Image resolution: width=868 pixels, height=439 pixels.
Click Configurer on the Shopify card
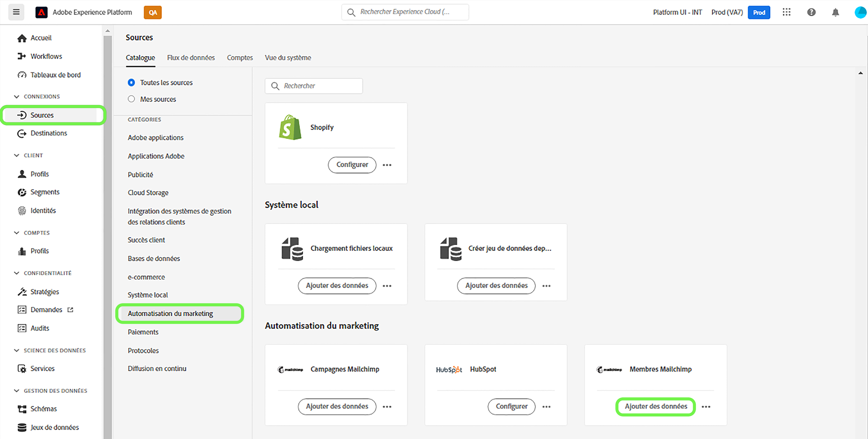click(352, 165)
